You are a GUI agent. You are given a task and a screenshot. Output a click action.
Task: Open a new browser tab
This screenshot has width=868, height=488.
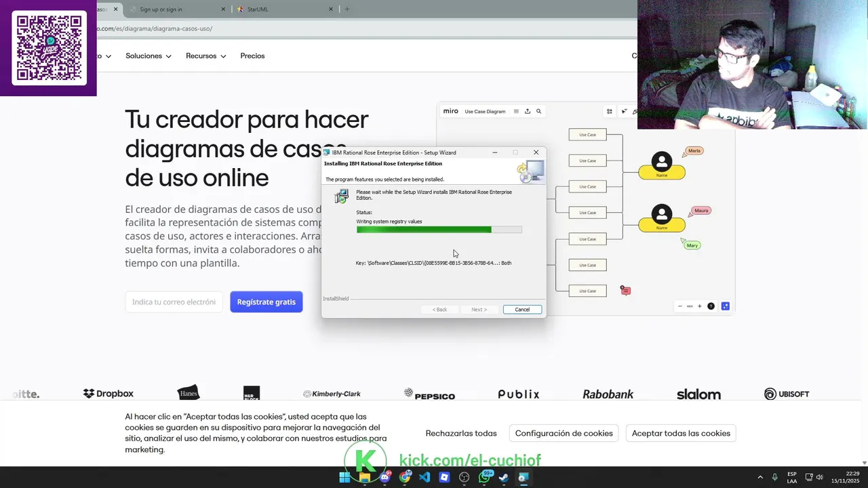click(x=347, y=9)
